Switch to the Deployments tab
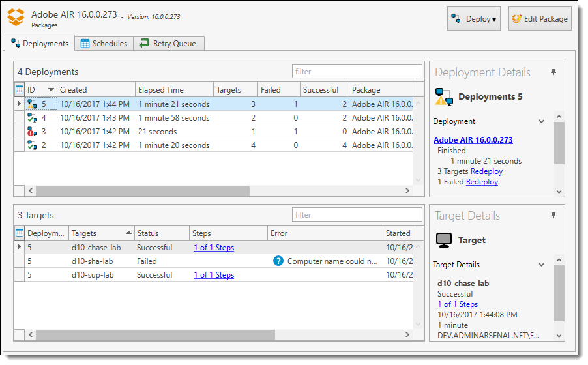 tap(40, 44)
